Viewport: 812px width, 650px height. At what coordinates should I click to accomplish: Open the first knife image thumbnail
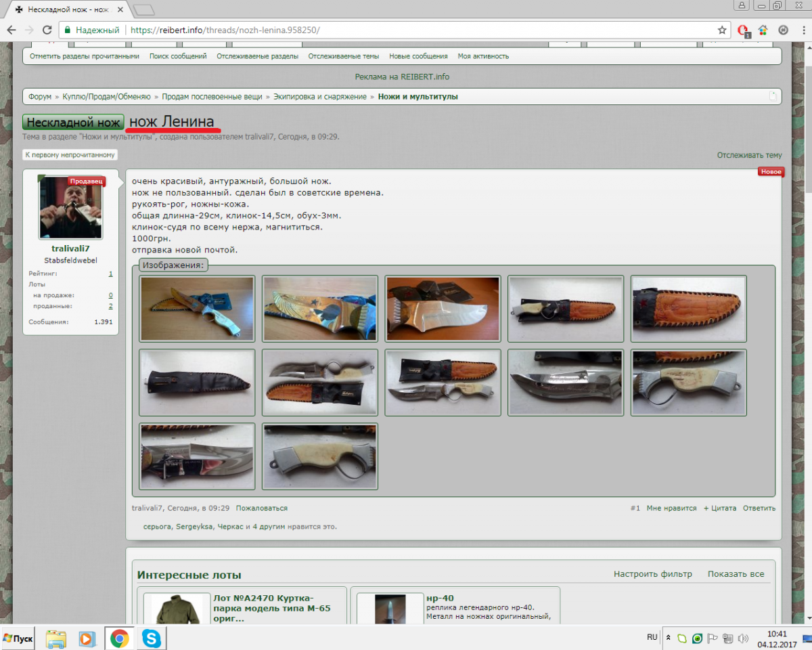point(197,309)
